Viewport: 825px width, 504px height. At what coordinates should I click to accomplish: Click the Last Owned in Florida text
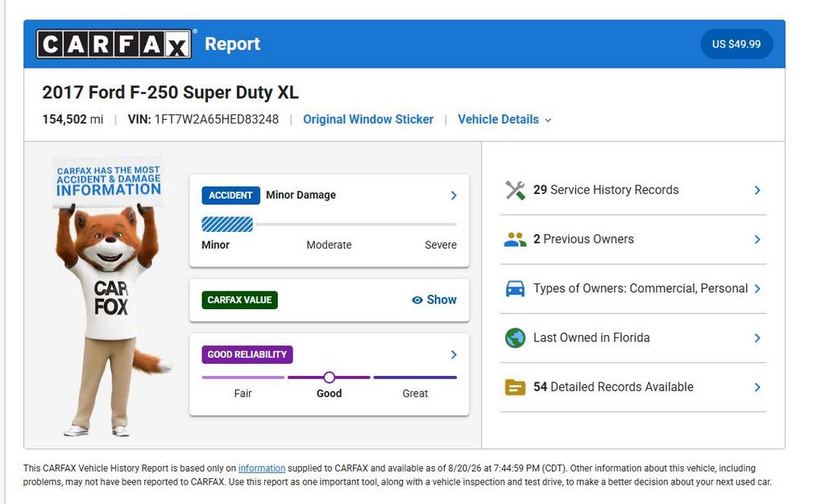tap(591, 338)
